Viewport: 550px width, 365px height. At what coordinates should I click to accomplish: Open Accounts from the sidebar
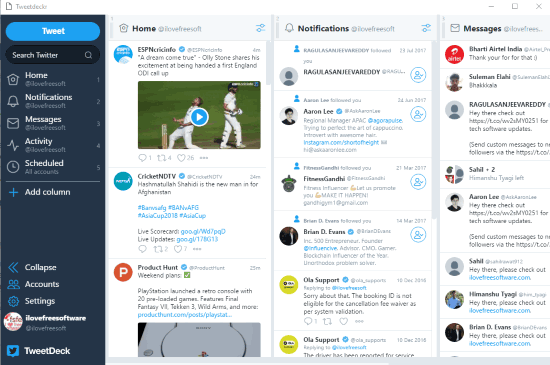coord(33,284)
